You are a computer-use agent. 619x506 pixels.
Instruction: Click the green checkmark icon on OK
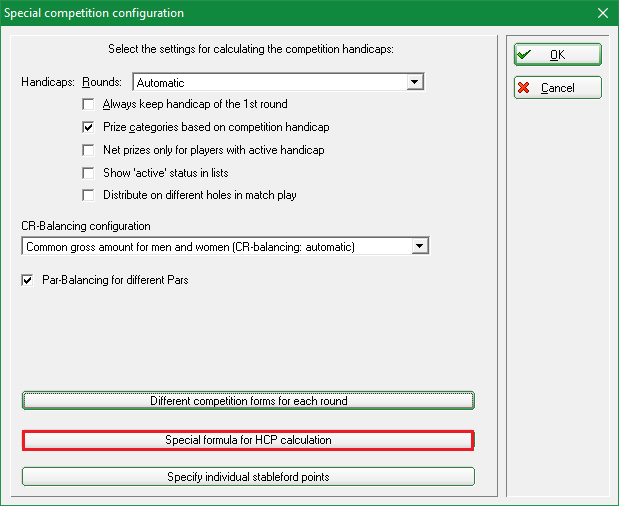524,54
